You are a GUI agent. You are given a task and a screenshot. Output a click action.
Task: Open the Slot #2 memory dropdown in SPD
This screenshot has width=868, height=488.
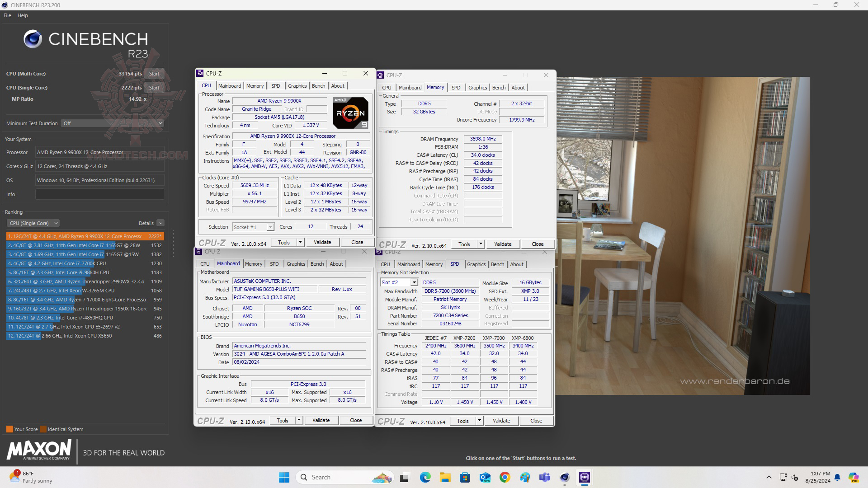click(413, 282)
